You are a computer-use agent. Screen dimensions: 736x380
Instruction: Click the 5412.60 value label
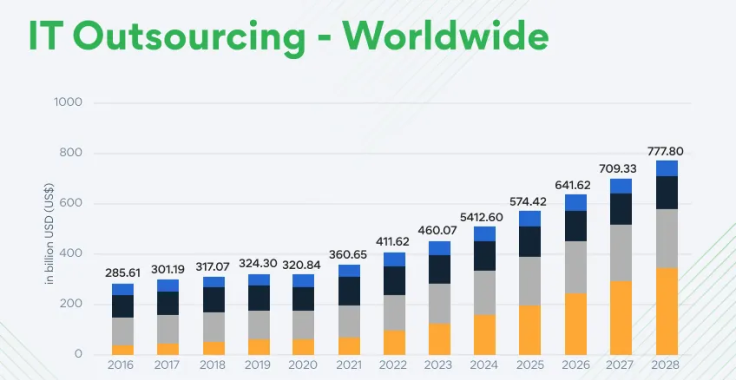point(482,218)
